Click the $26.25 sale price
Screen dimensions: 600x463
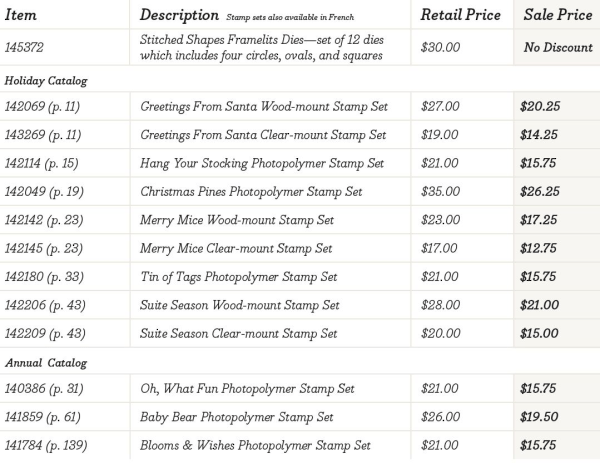click(x=540, y=191)
